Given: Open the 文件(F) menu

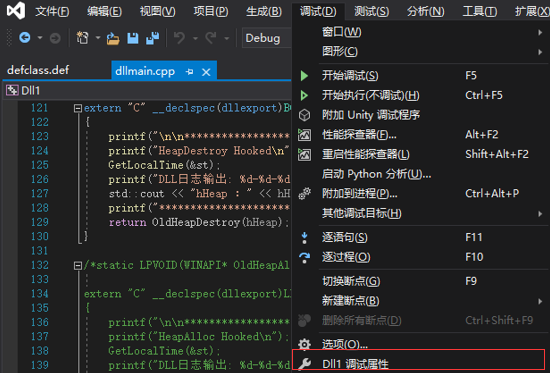Looking at the screenshot, I should (52, 11).
